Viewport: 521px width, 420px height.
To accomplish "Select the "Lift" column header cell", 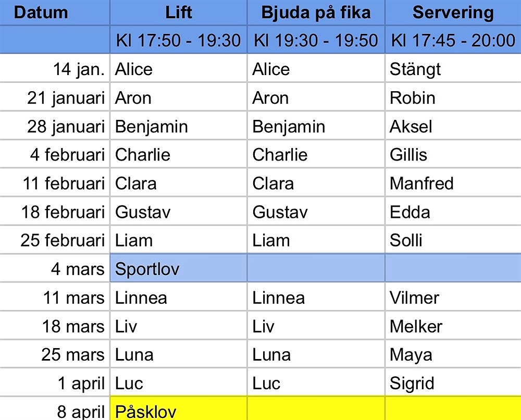I will (178, 13).
